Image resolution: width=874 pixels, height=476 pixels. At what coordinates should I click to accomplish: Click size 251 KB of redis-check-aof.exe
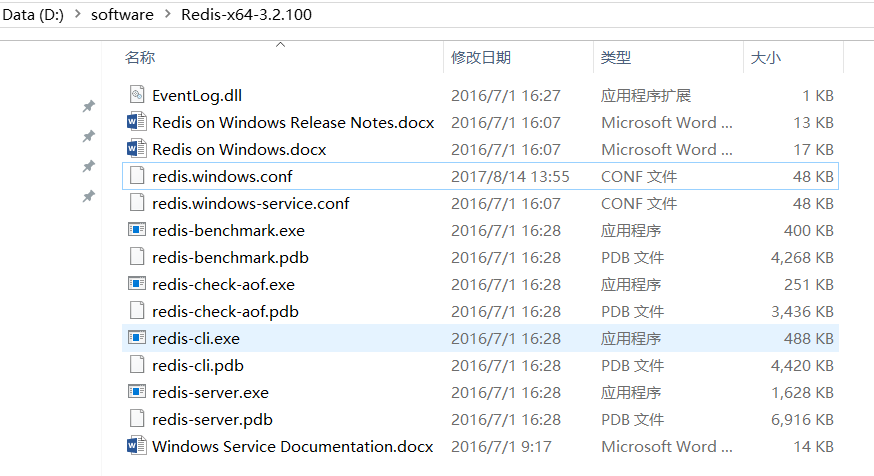[809, 284]
